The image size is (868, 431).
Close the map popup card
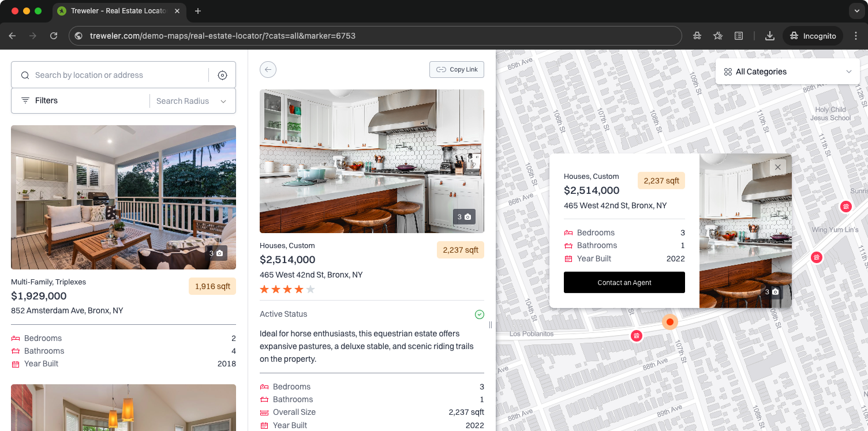(777, 167)
